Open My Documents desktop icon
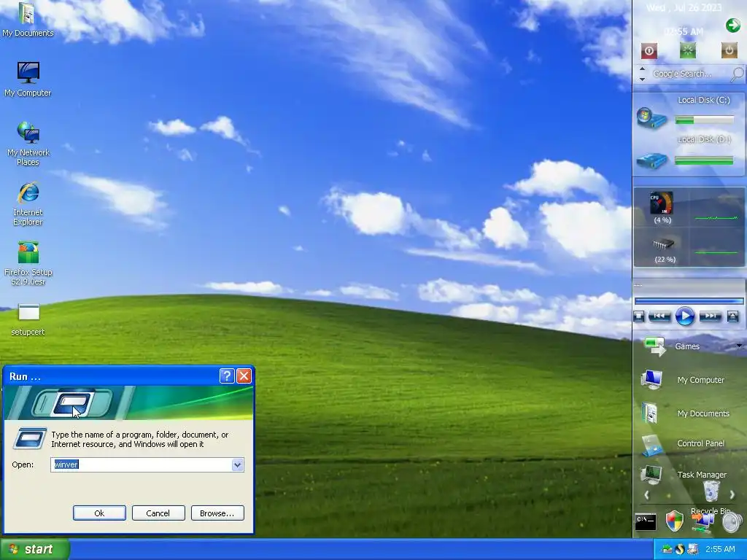This screenshot has width=747, height=560. pos(28,19)
